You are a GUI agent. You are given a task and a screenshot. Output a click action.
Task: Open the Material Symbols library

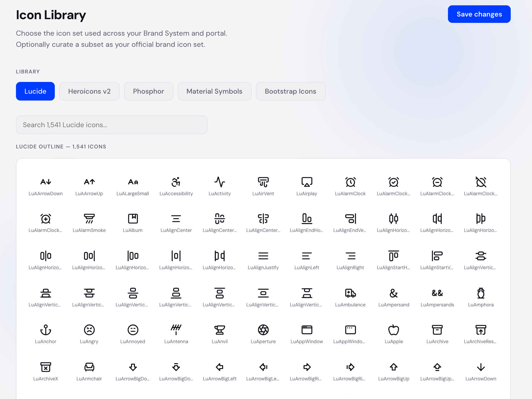point(215,91)
